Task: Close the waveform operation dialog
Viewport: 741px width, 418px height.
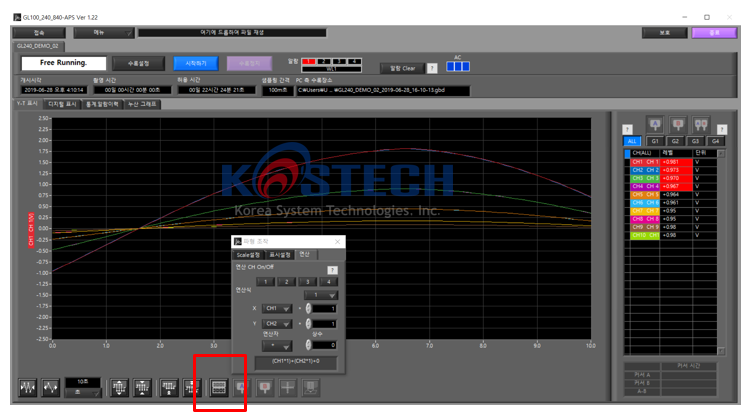Action: tap(337, 242)
